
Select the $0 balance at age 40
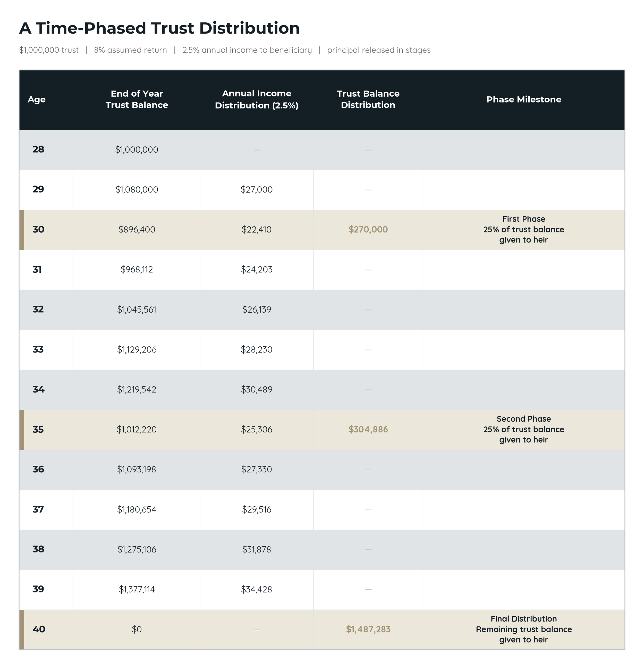point(137,629)
